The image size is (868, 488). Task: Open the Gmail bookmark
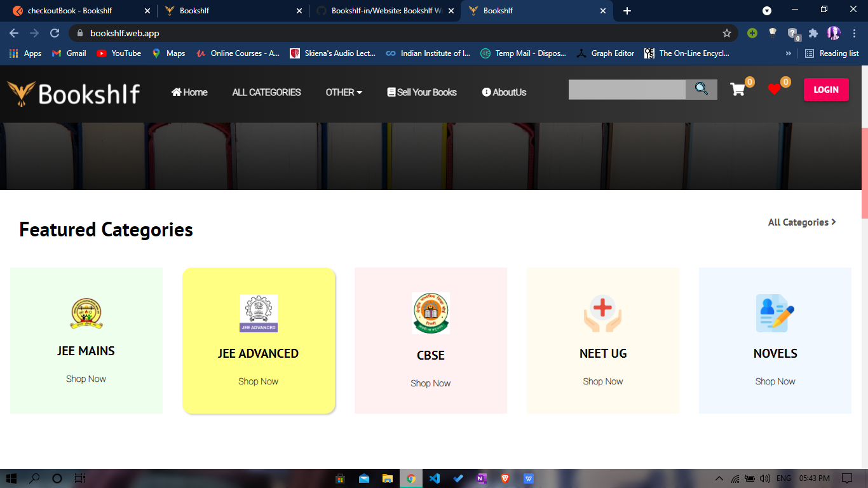69,53
